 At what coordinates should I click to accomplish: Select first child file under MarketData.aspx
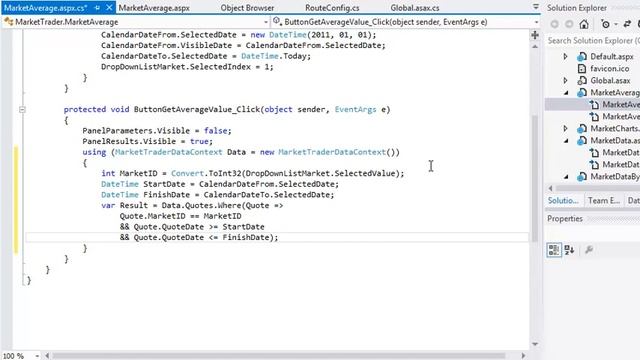621,153
